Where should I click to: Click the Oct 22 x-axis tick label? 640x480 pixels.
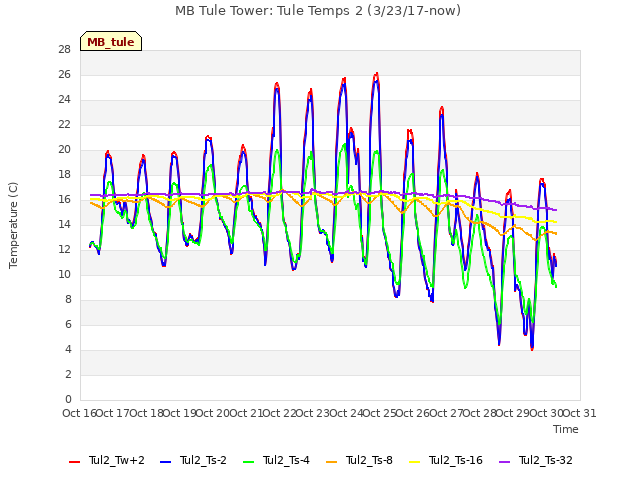pos(279,413)
